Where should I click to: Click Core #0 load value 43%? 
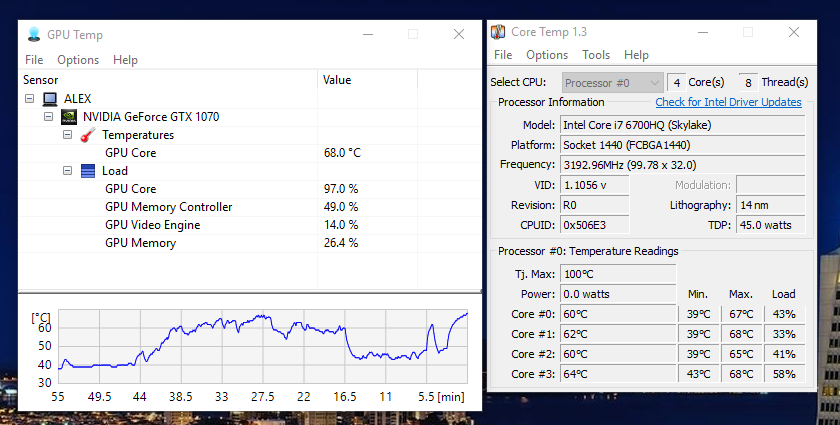point(784,314)
